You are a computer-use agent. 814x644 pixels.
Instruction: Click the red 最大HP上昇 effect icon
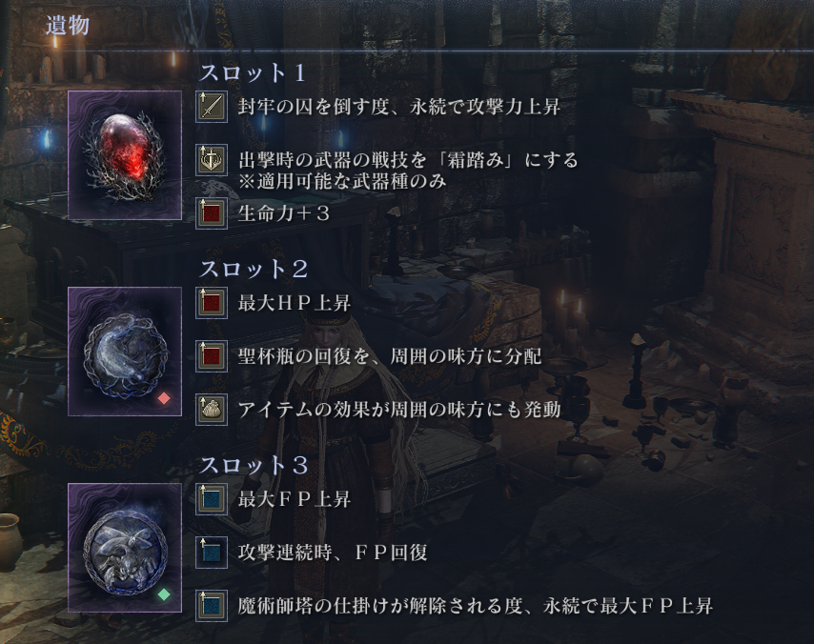[212, 303]
